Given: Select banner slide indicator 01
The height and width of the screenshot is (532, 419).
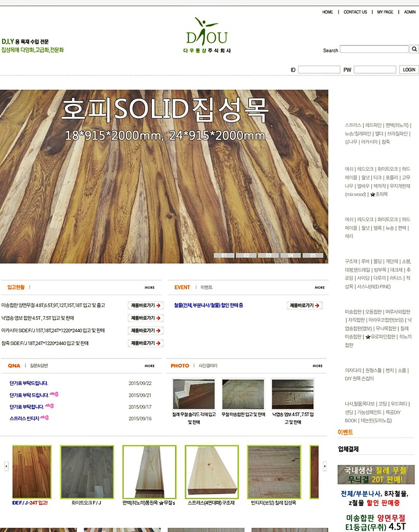Looking at the screenshot, I should (224, 256).
